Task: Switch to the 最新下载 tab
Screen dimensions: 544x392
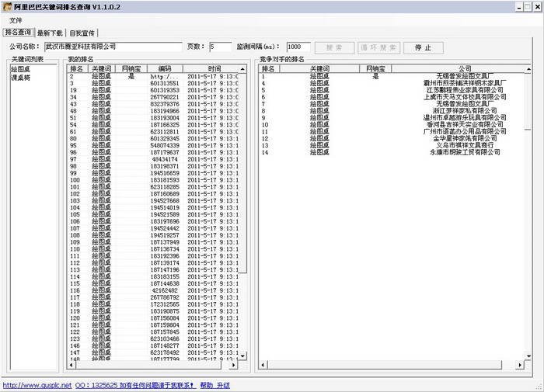Action: coord(50,33)
